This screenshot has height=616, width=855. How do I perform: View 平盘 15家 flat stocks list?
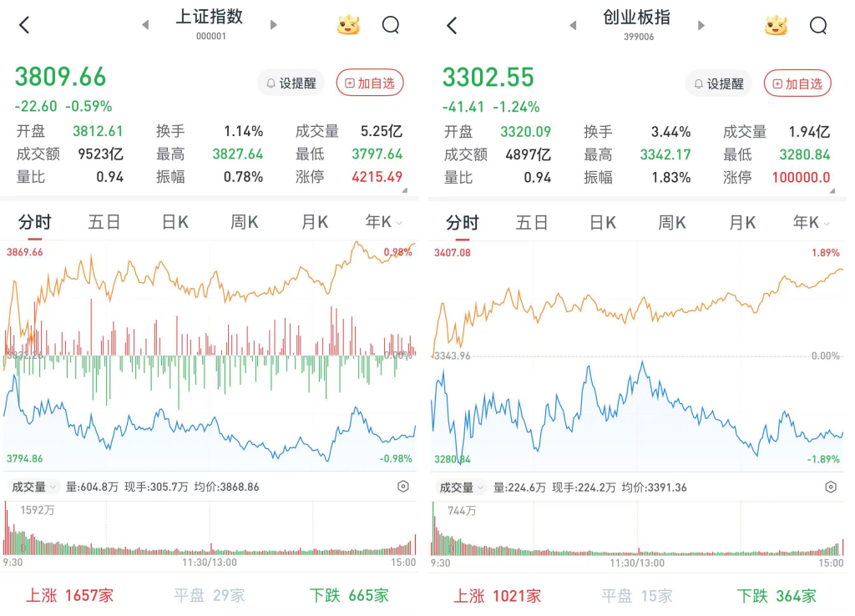637,596
